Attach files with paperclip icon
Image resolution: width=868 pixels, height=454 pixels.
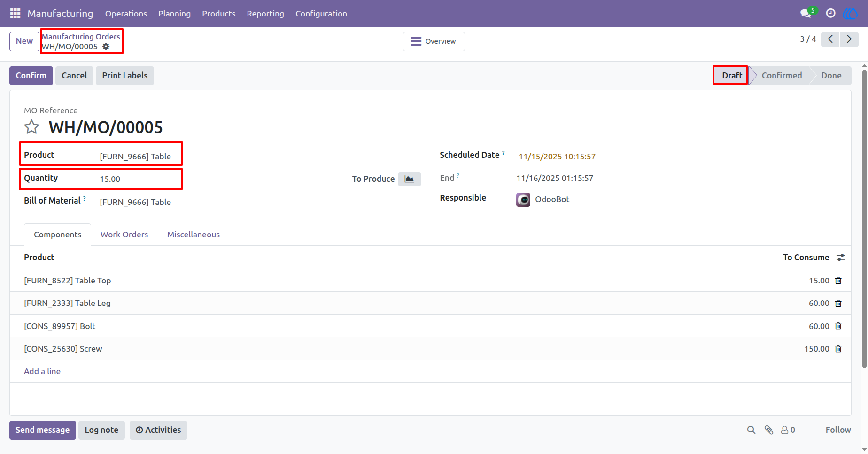[x=769, y=430]
